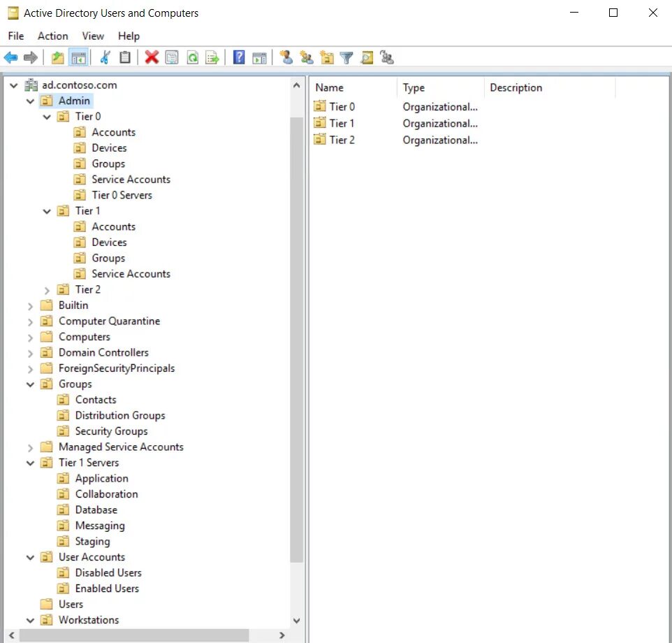Select Tier 2 row in right pane

tap(342, 140)
